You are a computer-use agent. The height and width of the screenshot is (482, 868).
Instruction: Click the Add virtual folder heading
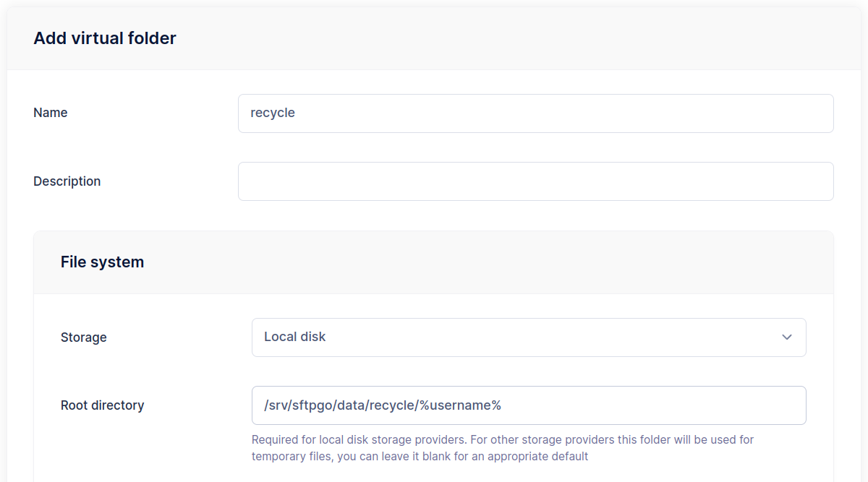[x=105, y=38]
